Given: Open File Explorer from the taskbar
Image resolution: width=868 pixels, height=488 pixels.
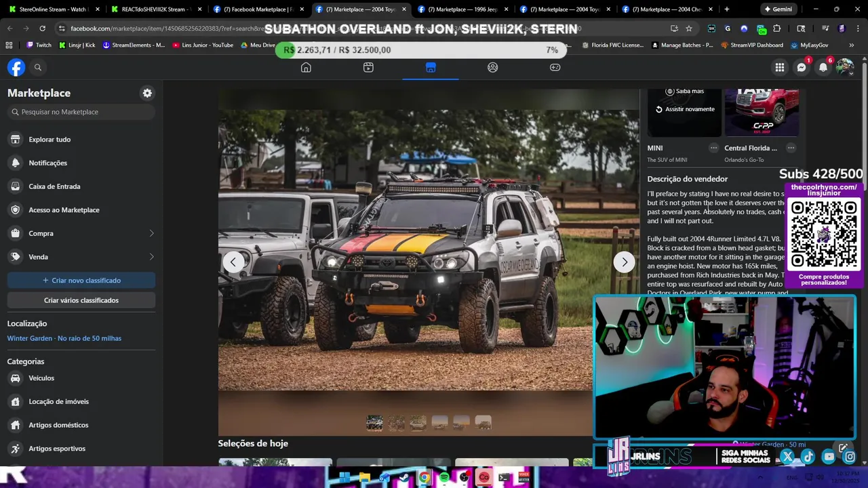Looking at the screenshot, I should pyautogui.click(x=364, y=477).
